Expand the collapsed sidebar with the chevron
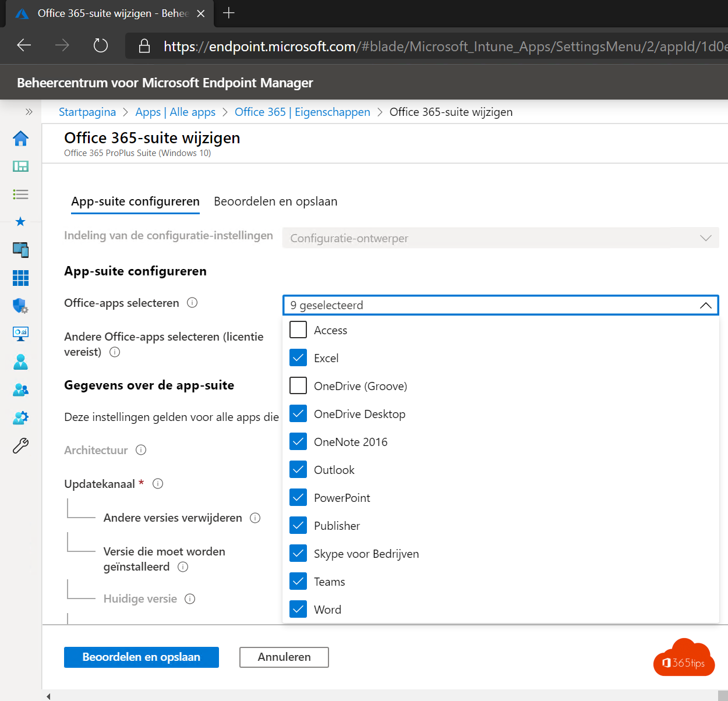 coord(28,111)
